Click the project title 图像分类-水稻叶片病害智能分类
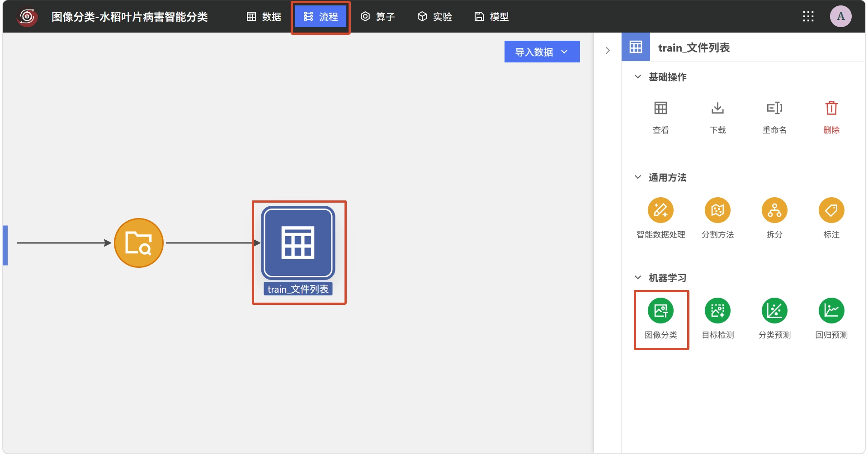 pos(130,17)
